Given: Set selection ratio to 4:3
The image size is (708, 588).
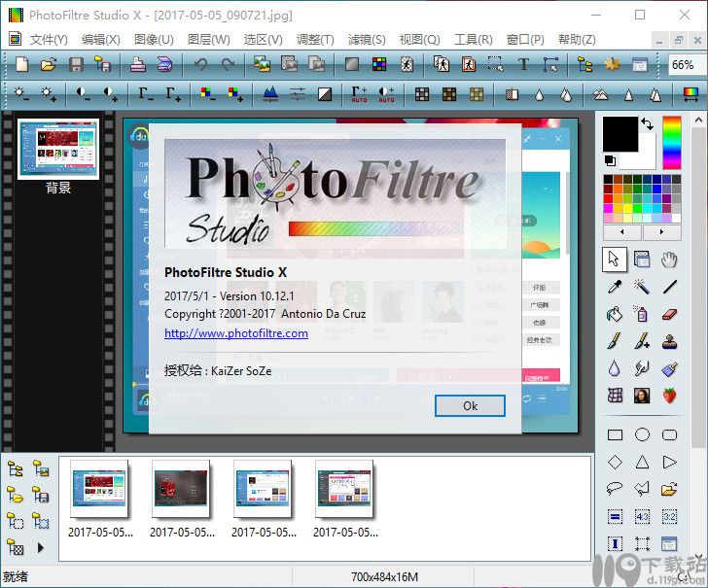Looking at the screenshot, I should coord(642,517).
